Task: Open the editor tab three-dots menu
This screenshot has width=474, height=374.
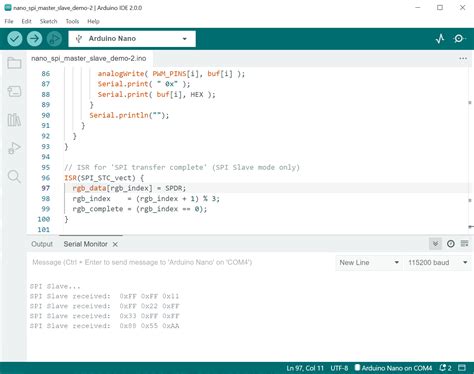Action: 463,58
